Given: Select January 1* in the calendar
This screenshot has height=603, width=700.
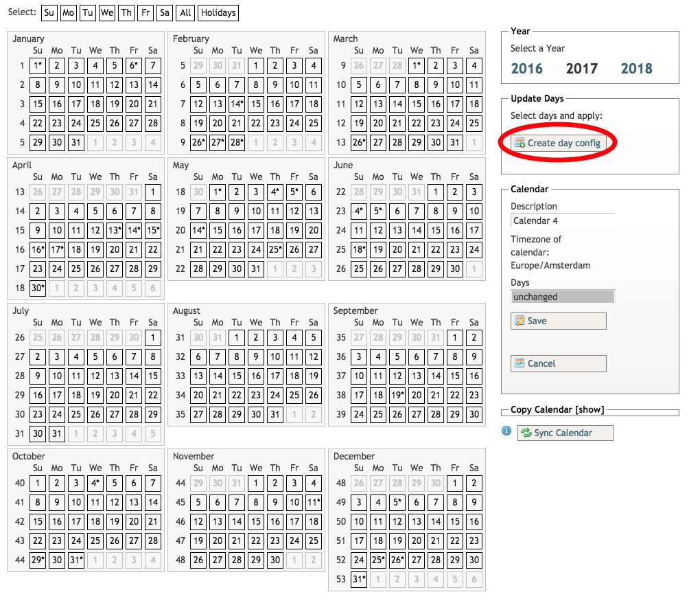Looking at the screenshot, I should coord(38,66).
